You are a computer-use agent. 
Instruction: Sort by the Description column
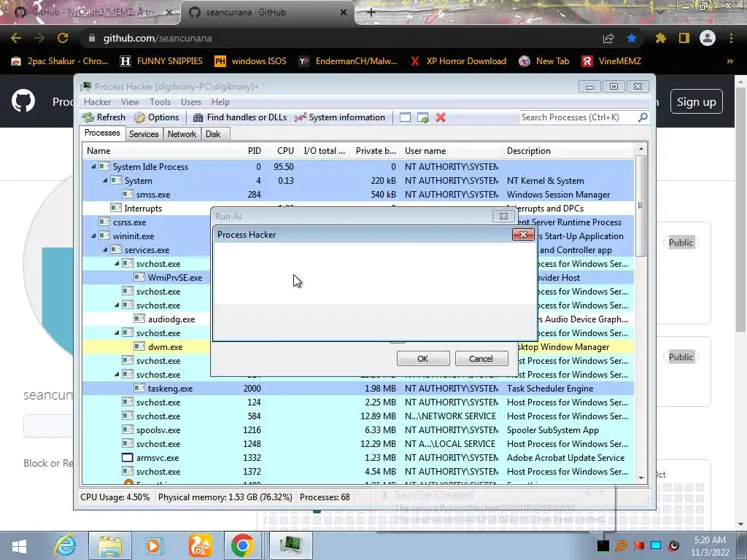pos(568,151)
